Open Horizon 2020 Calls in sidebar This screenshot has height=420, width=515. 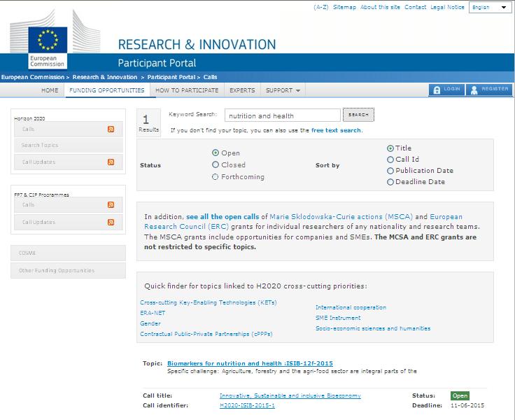pos(69,129)
